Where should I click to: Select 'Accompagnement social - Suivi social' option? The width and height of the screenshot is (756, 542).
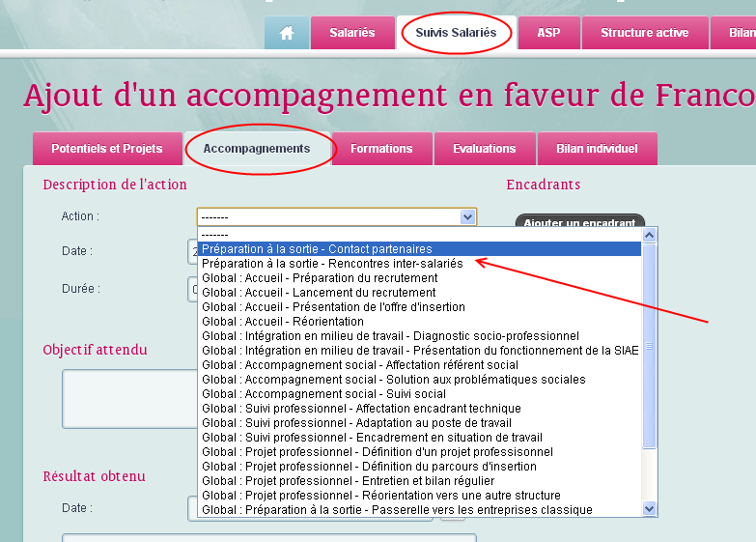click(324, 394)
